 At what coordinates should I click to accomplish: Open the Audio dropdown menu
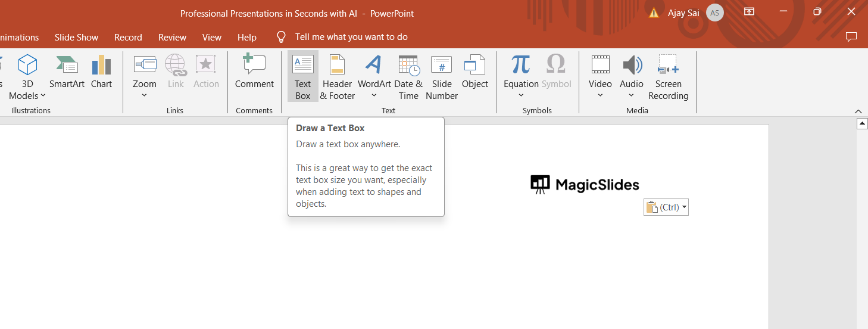pos(631,95)
